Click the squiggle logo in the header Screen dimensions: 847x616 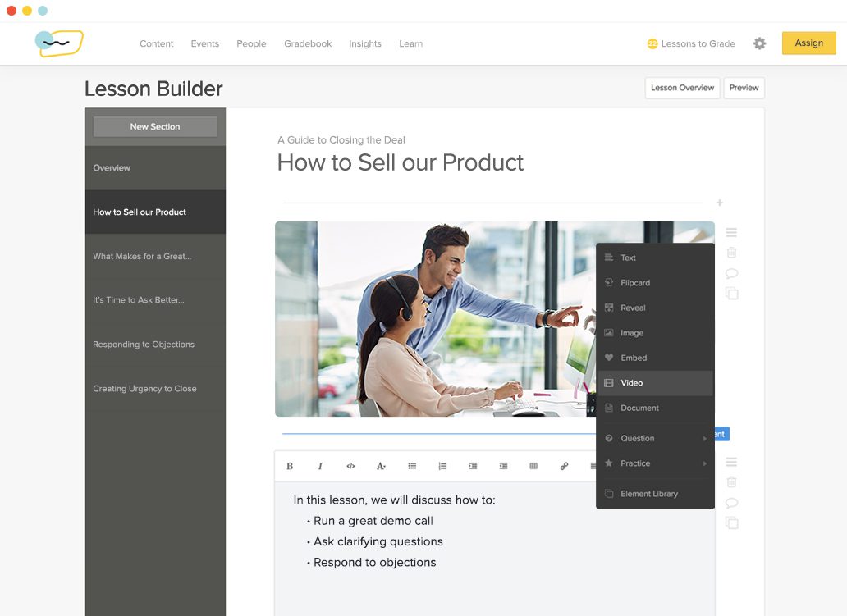[x=59, y=43]
